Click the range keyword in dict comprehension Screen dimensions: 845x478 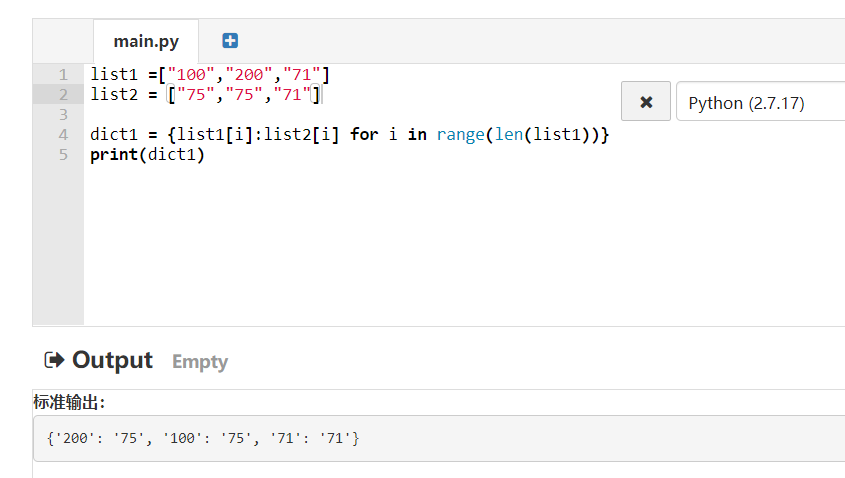click(x=460, y=134)
